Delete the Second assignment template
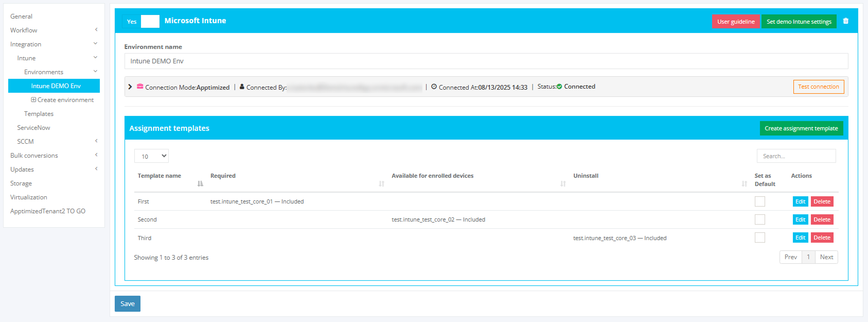 (822, 219)
